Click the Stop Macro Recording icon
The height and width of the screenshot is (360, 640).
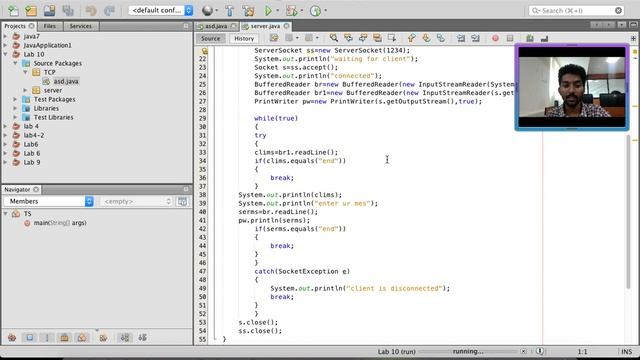[510, 38]
